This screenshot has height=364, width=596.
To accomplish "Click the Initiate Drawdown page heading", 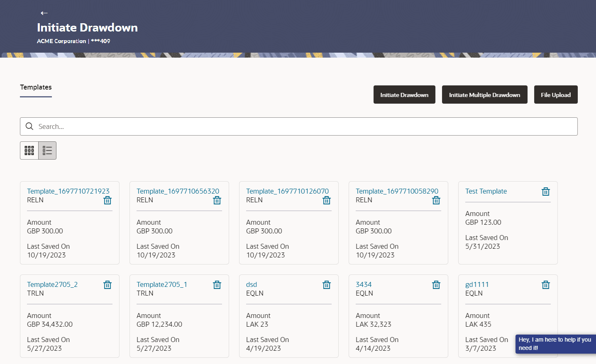I will pyautogui.click(x=87, y=27).
